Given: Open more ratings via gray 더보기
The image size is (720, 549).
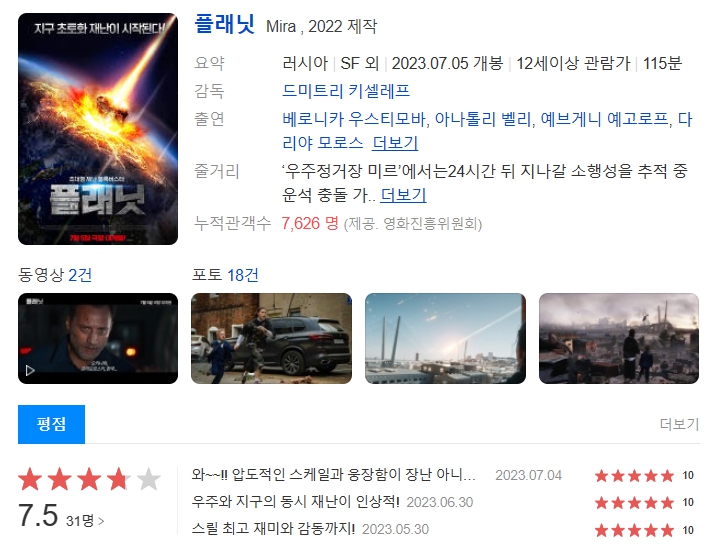Looking at the screenshot, I should 679,424.
